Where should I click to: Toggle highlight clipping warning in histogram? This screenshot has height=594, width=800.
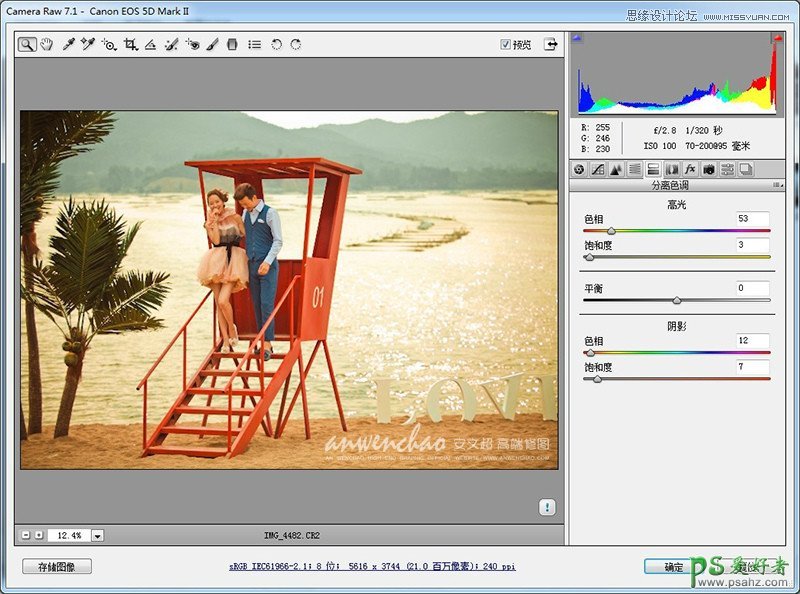(x=776, y=38)
